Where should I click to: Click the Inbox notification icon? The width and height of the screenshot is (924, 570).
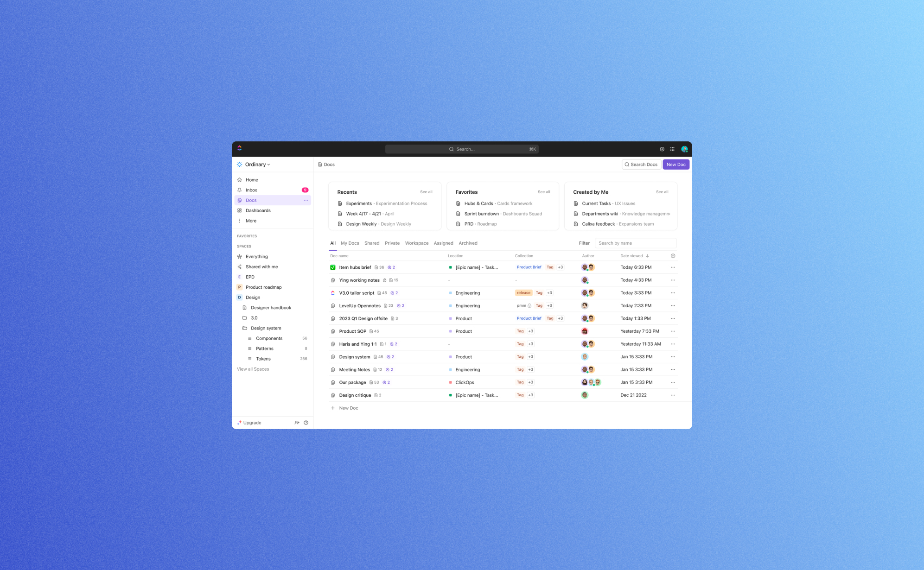coord(305,190)
